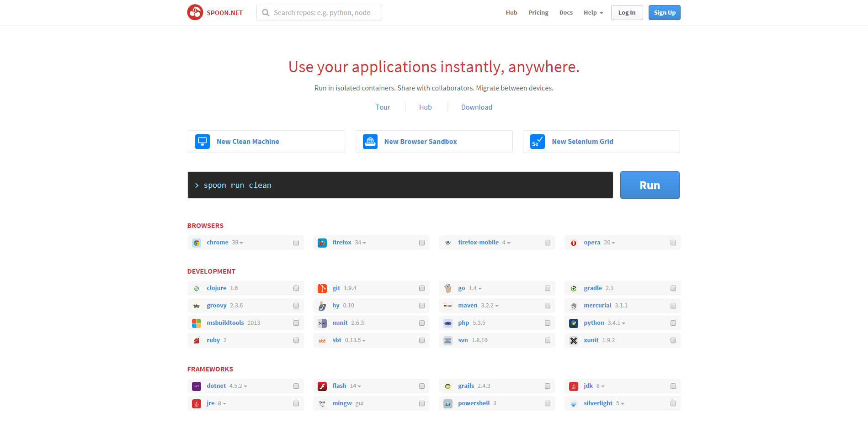Open Pricing in the top navigation
This screenshot has width=868, height=423.
pos(538,13)
